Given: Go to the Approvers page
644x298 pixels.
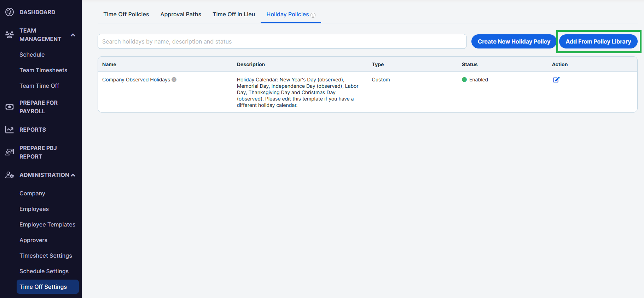Looking at the screenshot, I should pyautogui.click(x=33, y=240).
